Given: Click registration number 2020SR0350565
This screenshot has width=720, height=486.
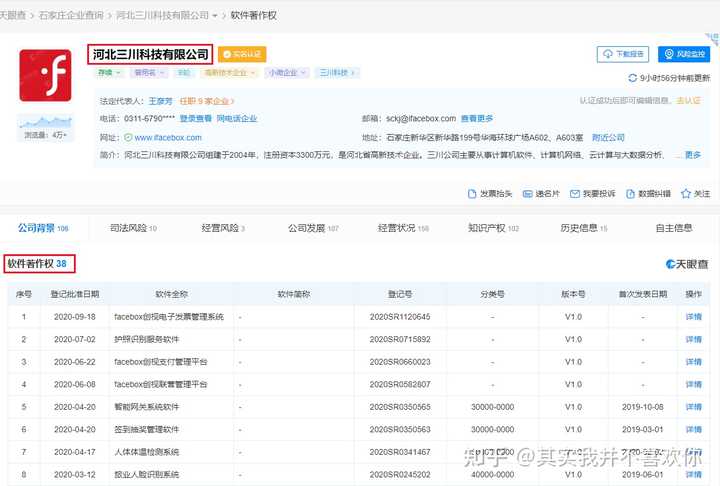Looking at the screenshot, I should tap(400, 407).
